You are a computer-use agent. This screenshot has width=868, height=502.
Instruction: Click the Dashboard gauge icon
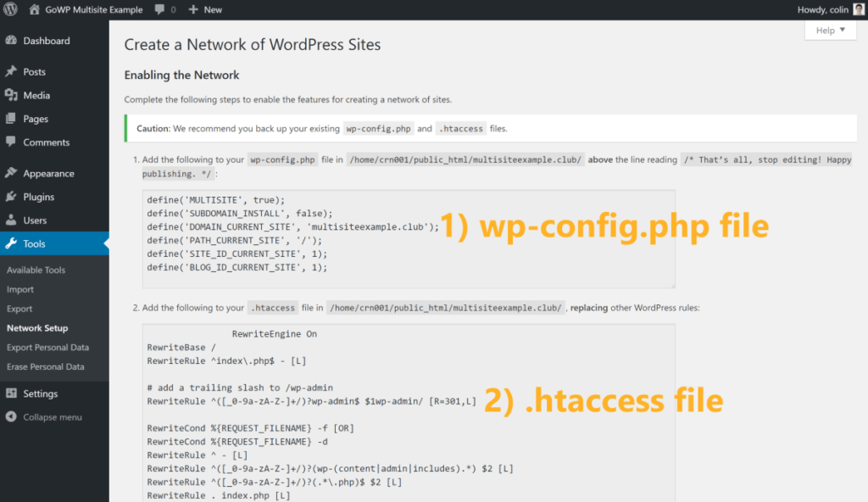click(11, 41)
